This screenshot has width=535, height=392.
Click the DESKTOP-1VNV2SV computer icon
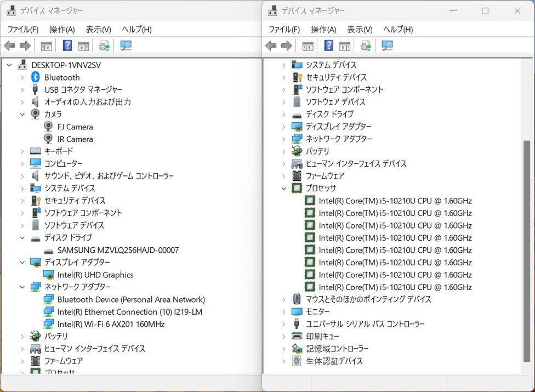coord(22,65)
